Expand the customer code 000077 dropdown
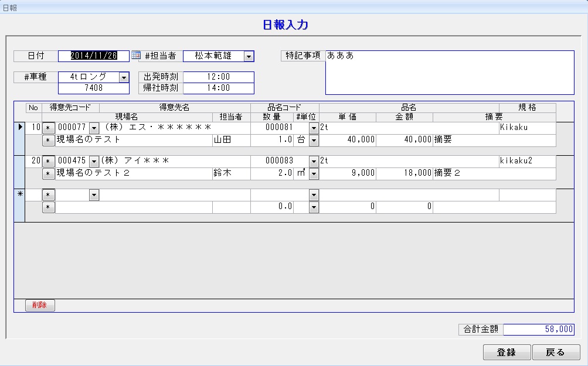The width and height of the screenshot is (588, 366). 94,128
